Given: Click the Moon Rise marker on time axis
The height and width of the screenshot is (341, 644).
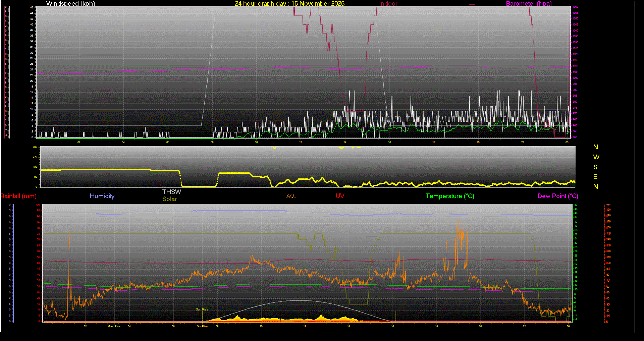Looking at the screenshot, I should pos(114,326).
